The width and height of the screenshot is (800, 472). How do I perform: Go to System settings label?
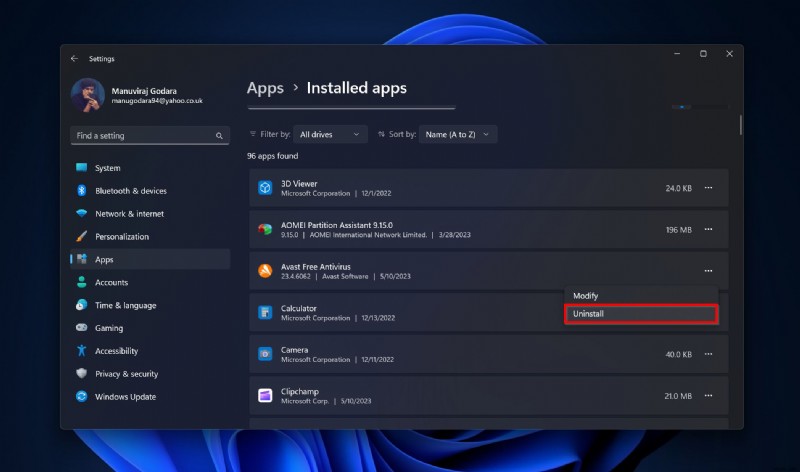click(108, 168)
